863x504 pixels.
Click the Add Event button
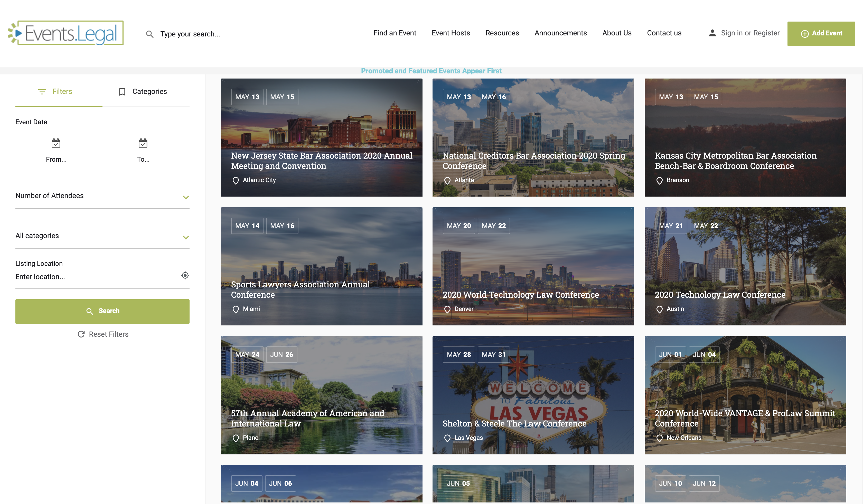point(821,34)
